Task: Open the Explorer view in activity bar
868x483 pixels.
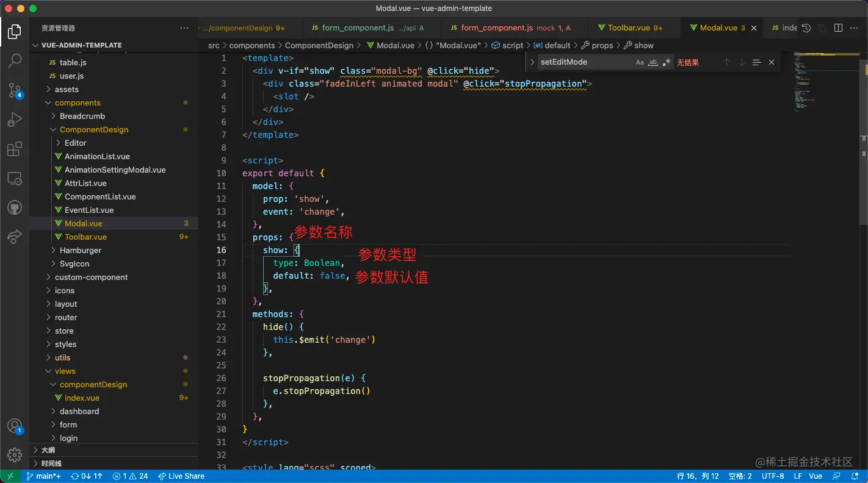Action: [x=15, y=31]
